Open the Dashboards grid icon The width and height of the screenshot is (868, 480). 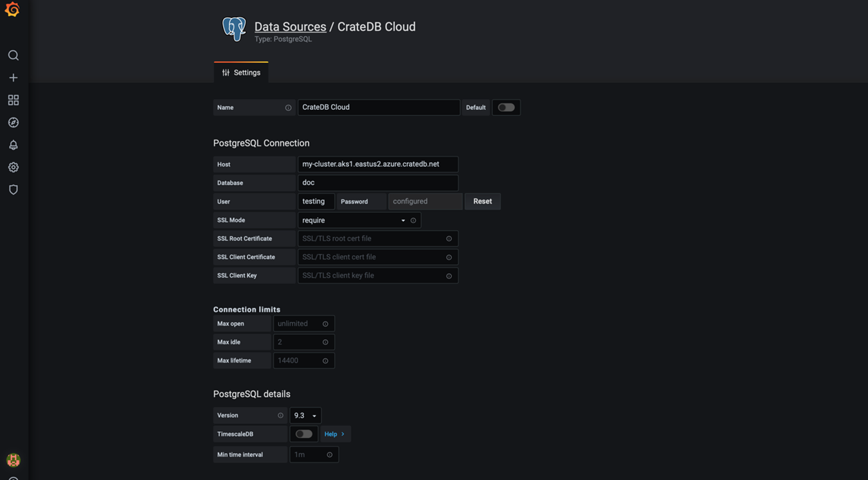(13, 100)
